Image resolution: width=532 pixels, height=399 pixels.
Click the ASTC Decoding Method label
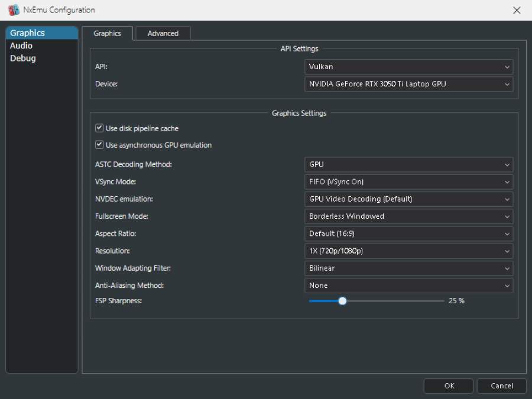(x=134, y=164)
